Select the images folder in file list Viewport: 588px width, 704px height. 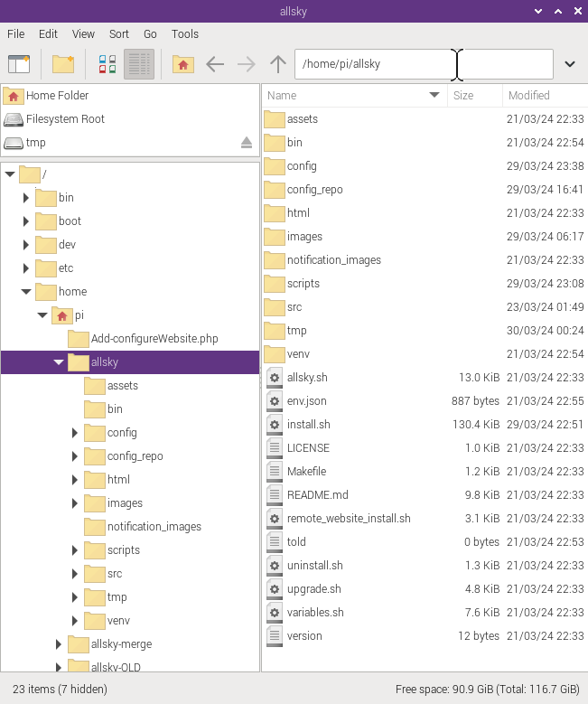coord(304,237)
